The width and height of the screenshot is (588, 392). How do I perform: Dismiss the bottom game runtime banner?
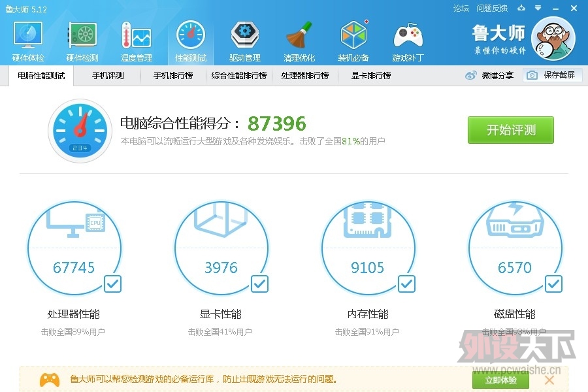coord(549,380)
